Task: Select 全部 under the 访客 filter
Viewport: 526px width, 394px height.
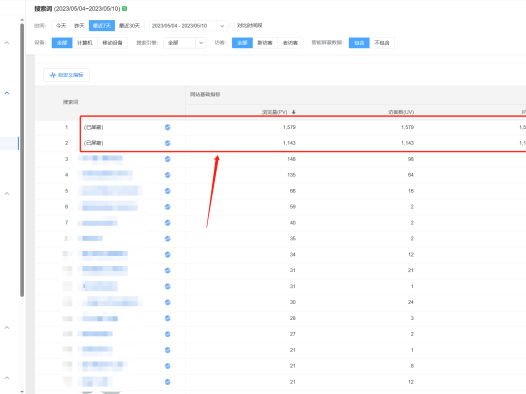Action: (242, 43)
